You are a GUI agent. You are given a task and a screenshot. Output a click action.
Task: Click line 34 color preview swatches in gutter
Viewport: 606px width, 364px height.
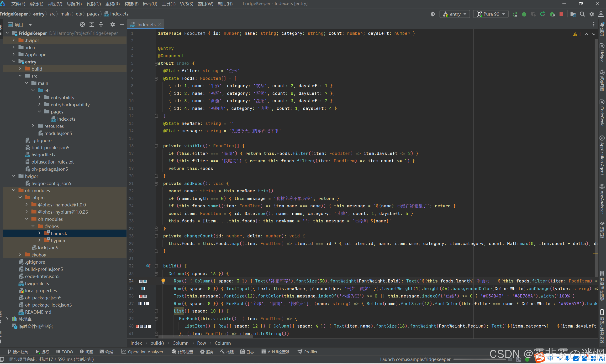[x=143, y=281]
